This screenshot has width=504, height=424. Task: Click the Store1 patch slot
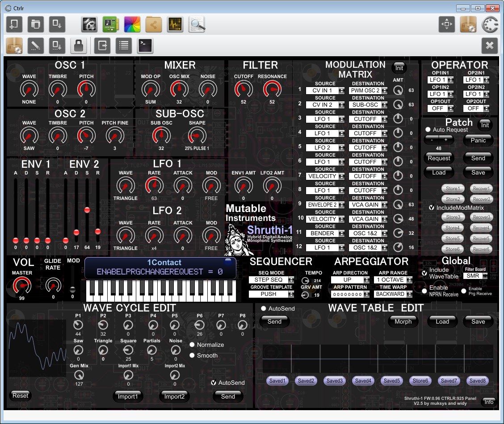(x=453, y=188)
